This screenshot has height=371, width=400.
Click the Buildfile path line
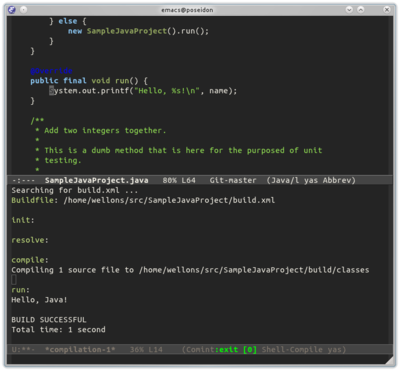[143, 200]
